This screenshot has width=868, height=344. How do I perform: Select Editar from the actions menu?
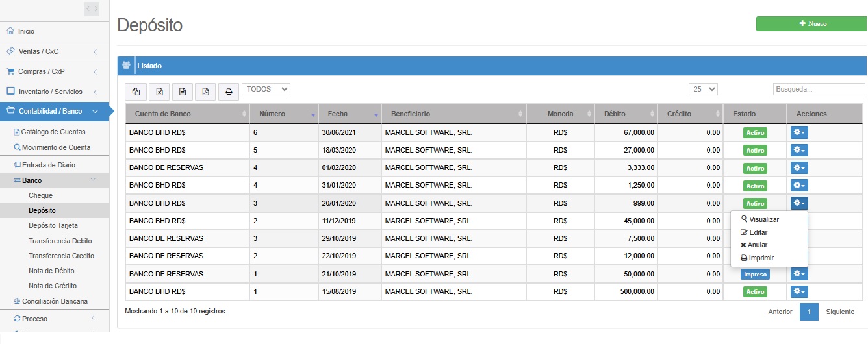(x=758, y=232)
